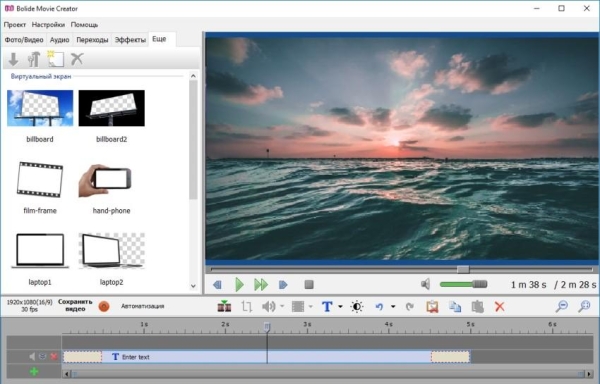Toggle the track visibility icon
The height and width of the screenshot is (384, 600).
click(43, 356)
